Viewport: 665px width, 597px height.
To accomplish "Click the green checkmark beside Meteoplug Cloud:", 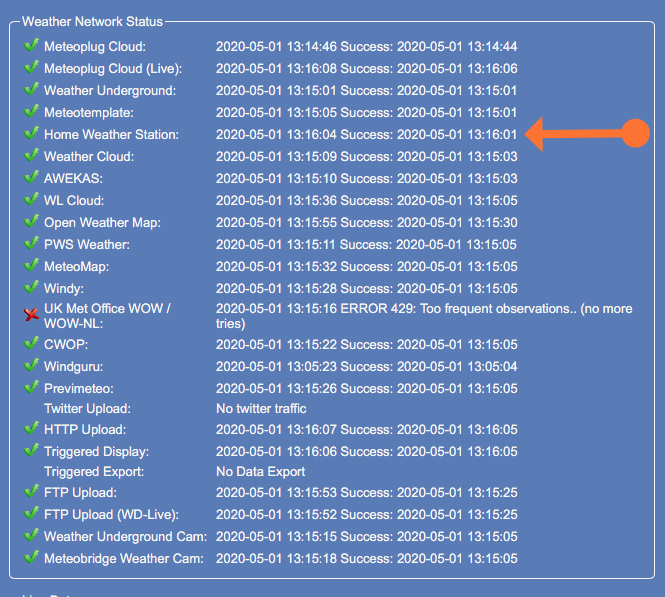I will 31,45.
